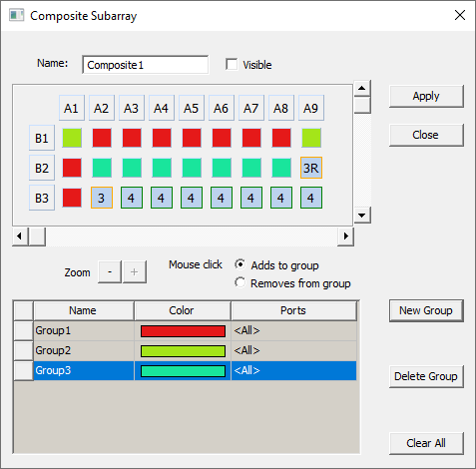
Task: Select the Group3 name cell
Action: 84,370
